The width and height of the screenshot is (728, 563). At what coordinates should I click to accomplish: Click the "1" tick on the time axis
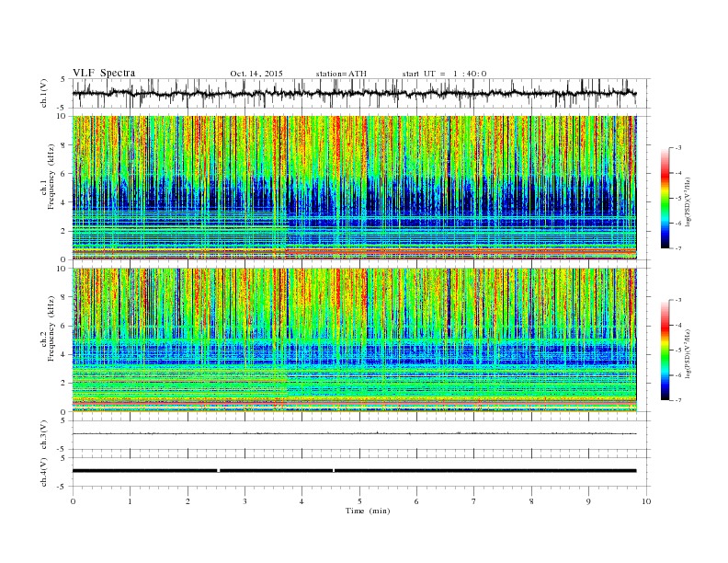click(130, 501)
